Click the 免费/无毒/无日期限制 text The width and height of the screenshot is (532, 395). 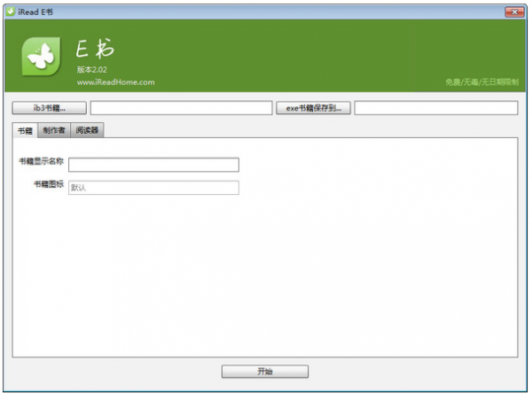481,82
